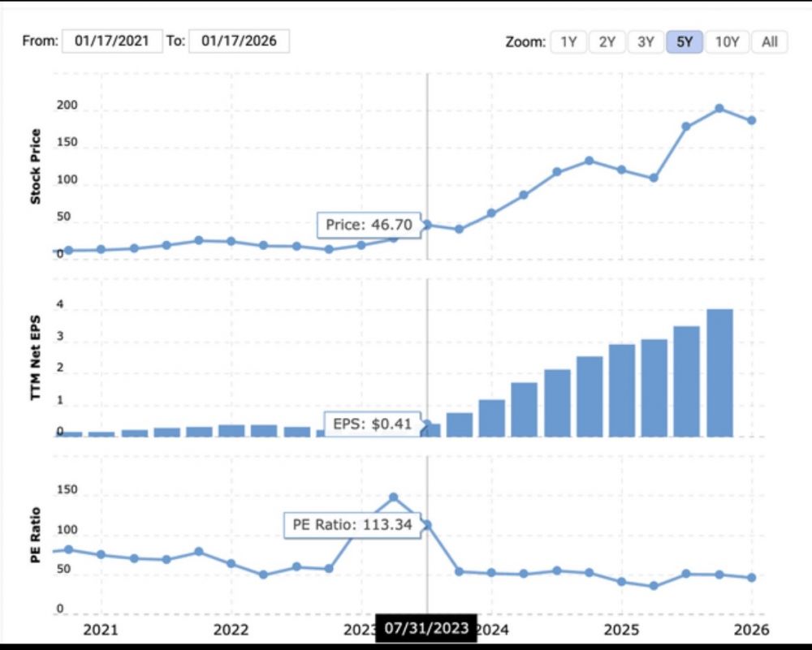Click the Price: 46.70 tooltip

pos(369,225)
